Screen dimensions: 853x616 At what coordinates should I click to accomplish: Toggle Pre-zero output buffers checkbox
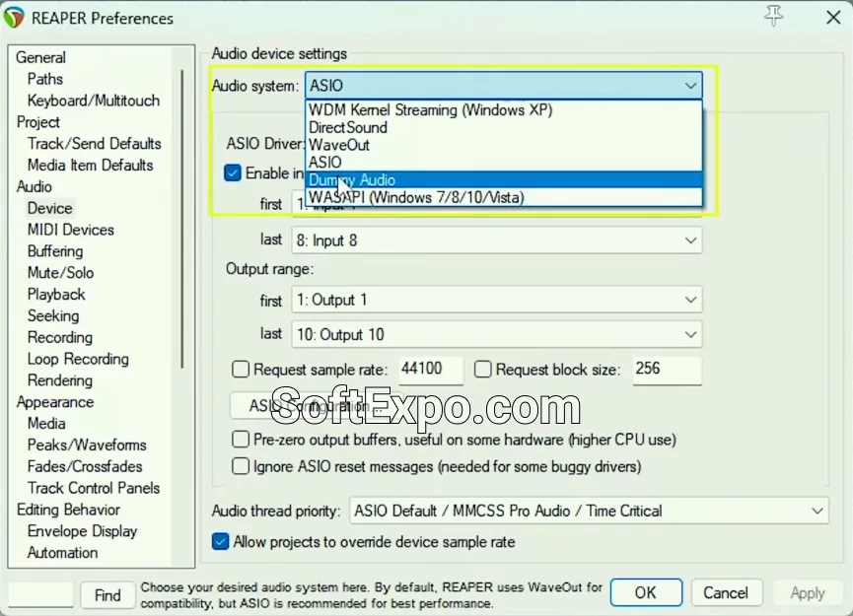click(241, 440)
